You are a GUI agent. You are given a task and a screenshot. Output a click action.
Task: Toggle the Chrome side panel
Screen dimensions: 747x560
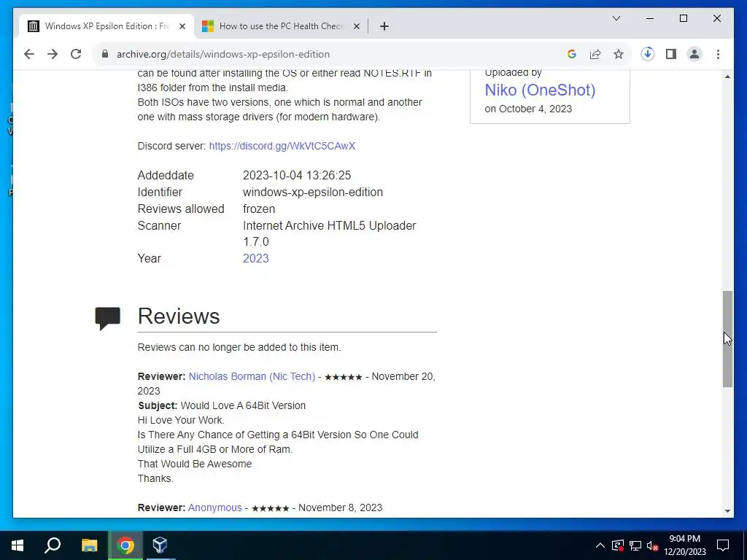tap(671, 54)
